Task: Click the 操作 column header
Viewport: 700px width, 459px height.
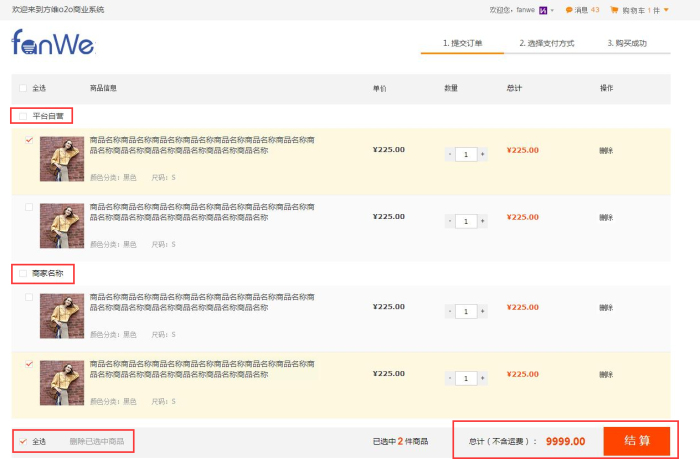Action: coord(606,88)
